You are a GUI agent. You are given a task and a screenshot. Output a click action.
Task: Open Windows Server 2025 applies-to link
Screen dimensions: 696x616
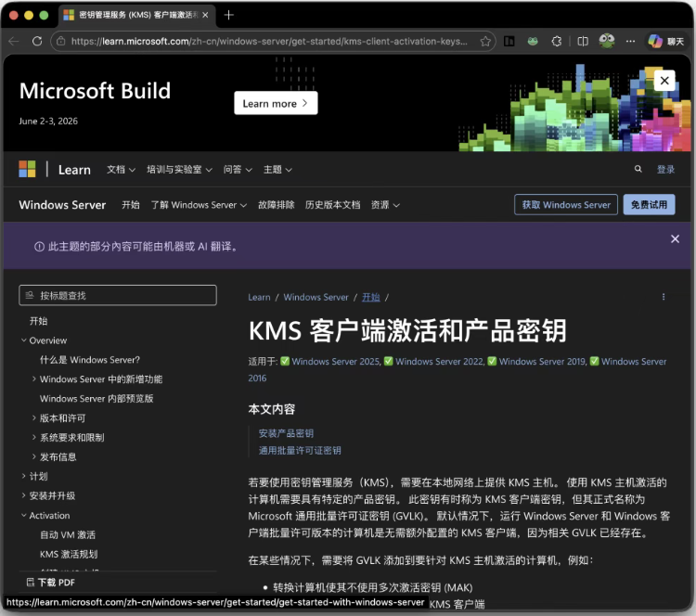336,361
